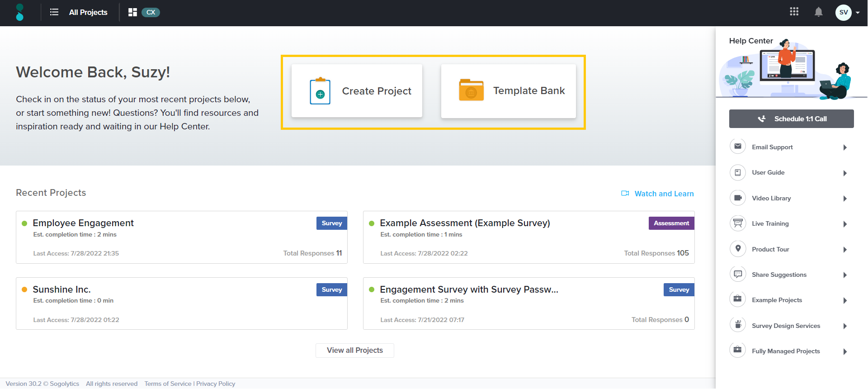The image size is (868, 389).
Task: Open the Terms of Service link
Action: pos(168,384)
